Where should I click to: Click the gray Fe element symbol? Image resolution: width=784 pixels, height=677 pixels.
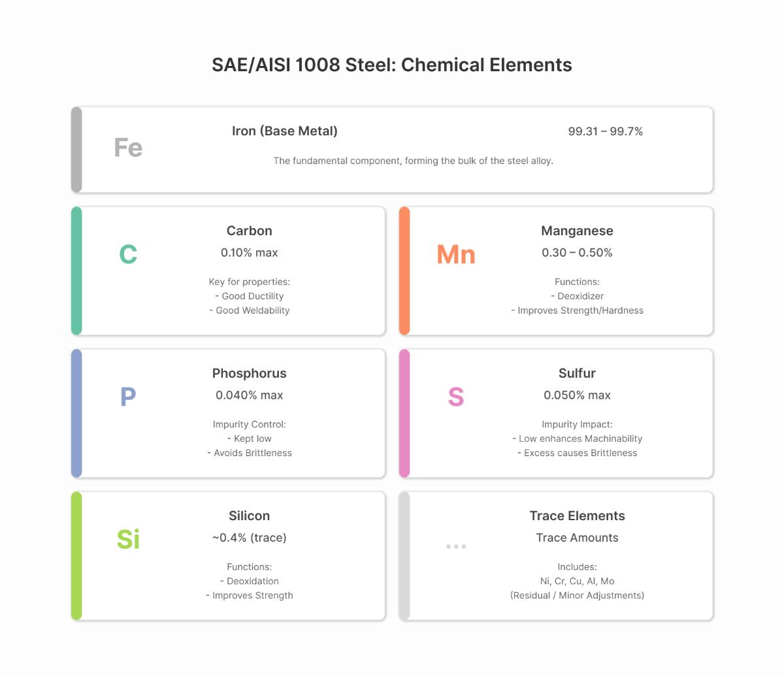[x=128, y=148]
